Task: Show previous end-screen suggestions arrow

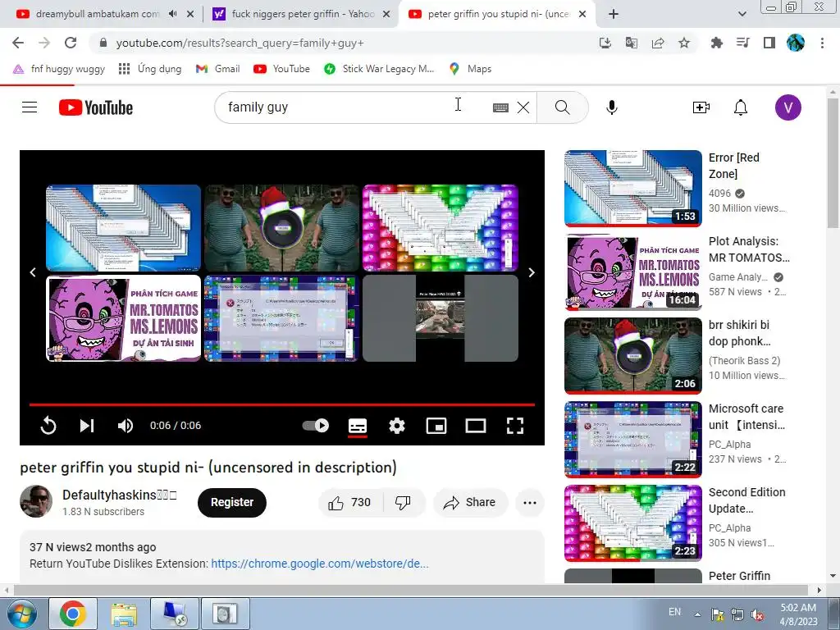Action: 33,272
